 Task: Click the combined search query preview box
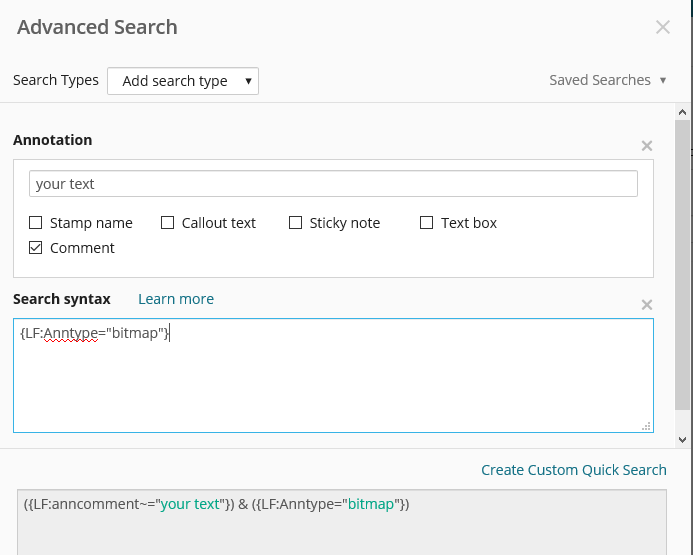click(x=342, y=522)
